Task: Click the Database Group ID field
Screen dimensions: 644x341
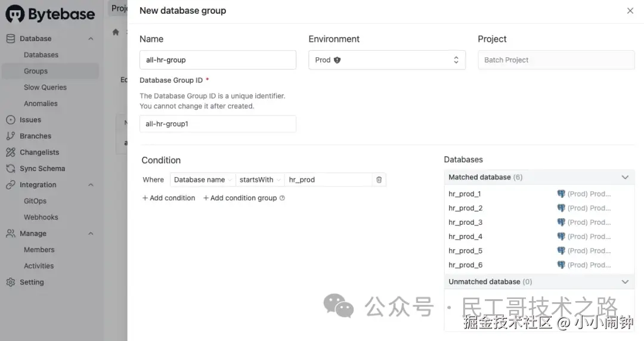Action: tap(218, 124)
